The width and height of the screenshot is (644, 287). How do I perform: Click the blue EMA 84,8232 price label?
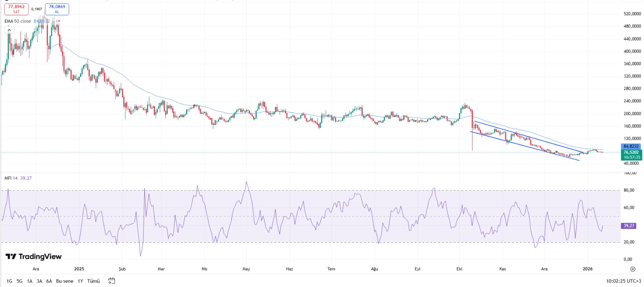(631, 147)
